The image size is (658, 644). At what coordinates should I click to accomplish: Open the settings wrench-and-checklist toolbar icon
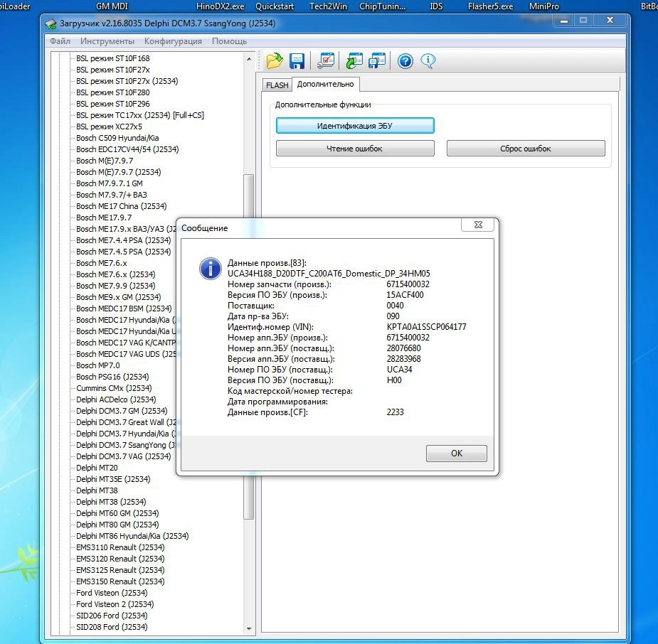(326, 61)
